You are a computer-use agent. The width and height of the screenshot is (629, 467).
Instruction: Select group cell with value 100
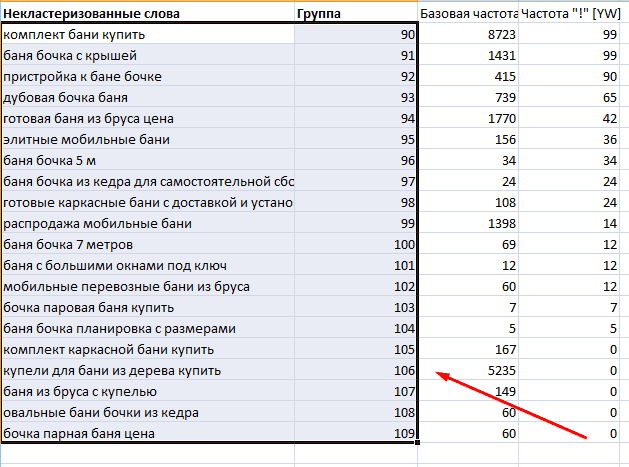pyautogui.click(x=356, y=244)
